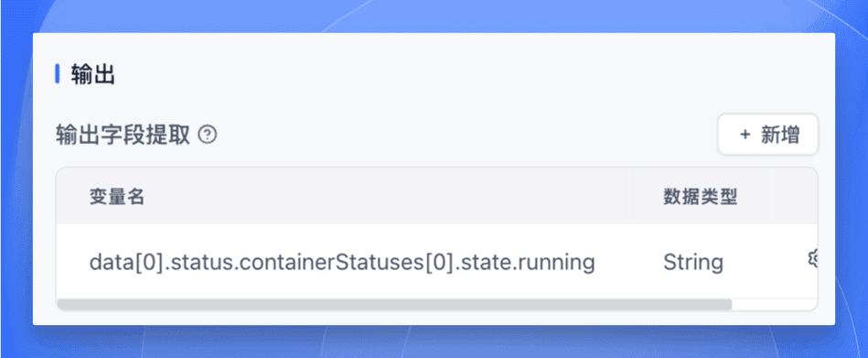Click the 输出字段提取 label text
This screenshot has width=868, height=358.
click(123, 135)
